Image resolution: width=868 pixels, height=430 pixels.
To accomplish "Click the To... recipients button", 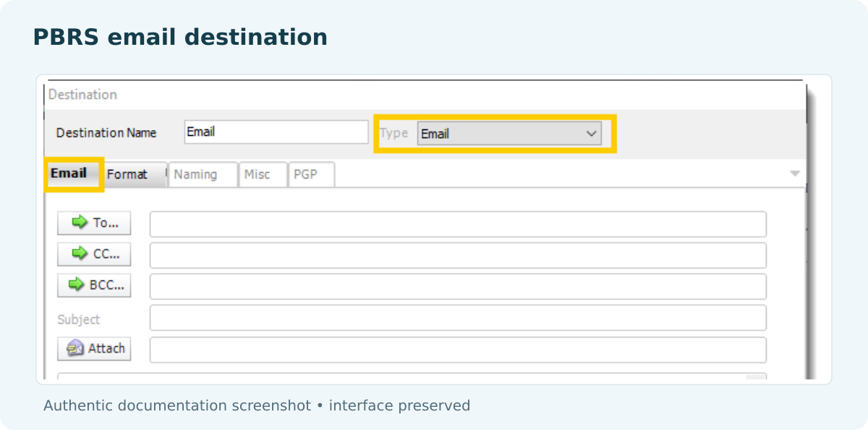I will (x=94, y=223).
